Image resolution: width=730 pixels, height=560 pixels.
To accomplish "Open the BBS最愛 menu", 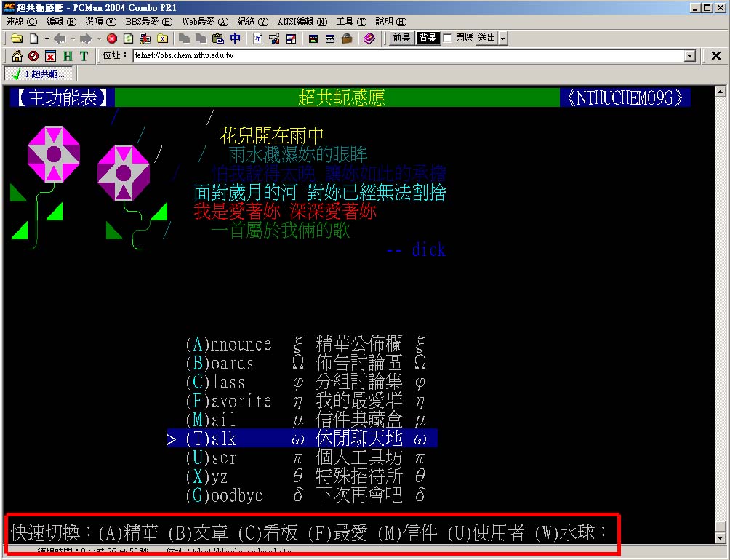I will 148,22.
